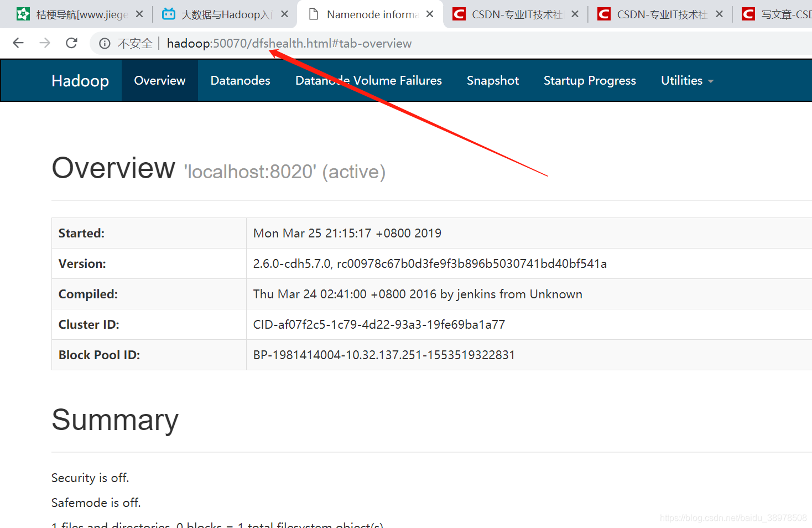The width and height of the screenshot is (812, 528).
Task: Click the 'Summary' section heading
Action: coord(115,420)
